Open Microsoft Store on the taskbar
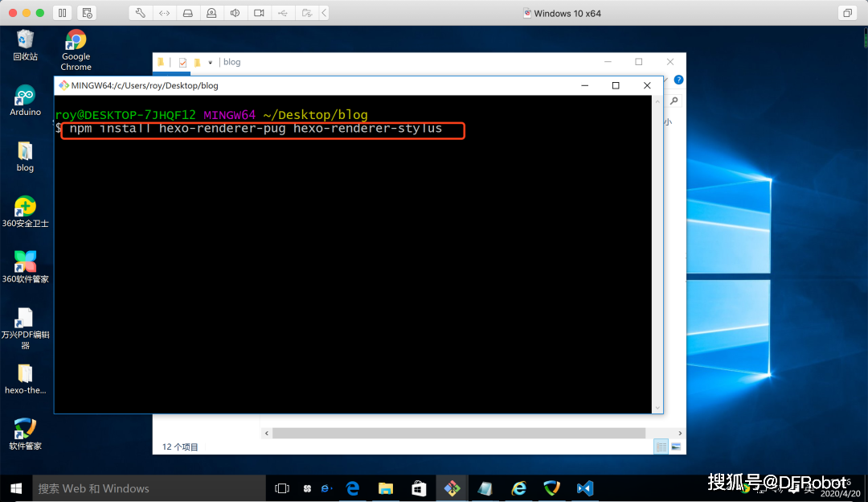This screenshot has width=868, height=502. 419,488
